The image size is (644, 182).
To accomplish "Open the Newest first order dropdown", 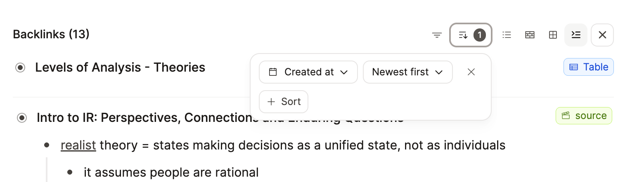I will coord(408,72).
